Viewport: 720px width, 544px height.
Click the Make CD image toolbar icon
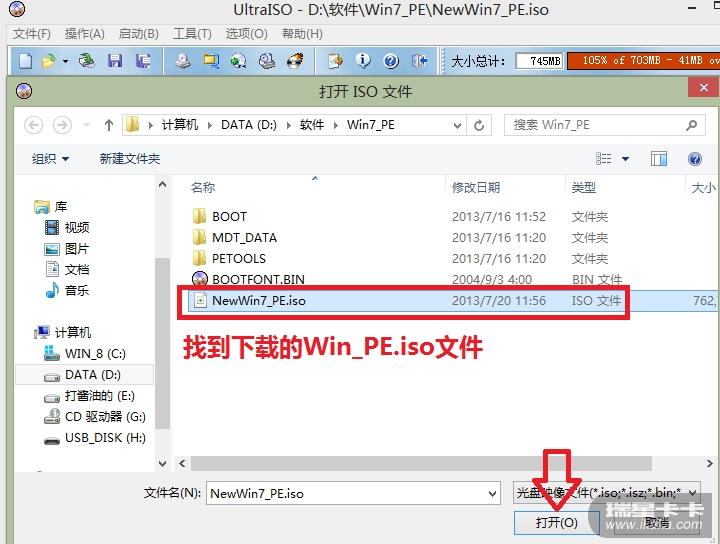[x=182, y=61]
